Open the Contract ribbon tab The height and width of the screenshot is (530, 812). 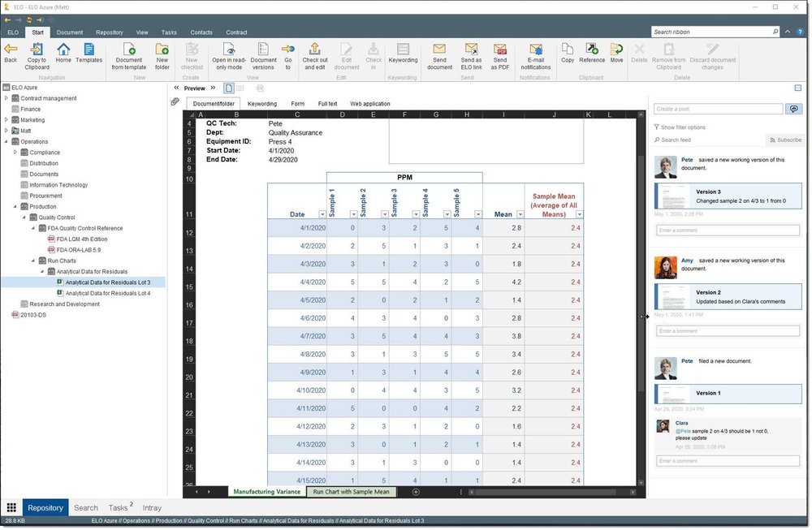[236, 32]
